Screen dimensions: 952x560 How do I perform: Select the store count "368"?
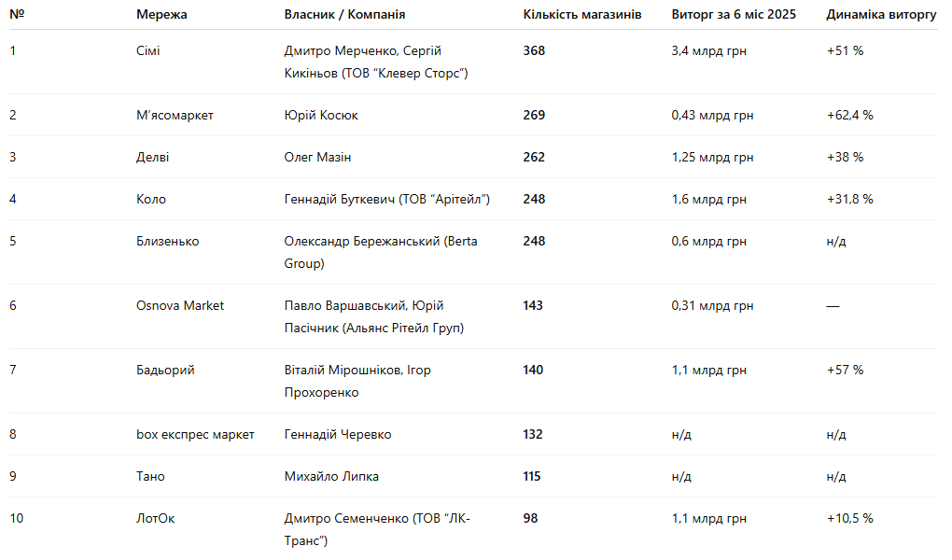pos(534,50)
